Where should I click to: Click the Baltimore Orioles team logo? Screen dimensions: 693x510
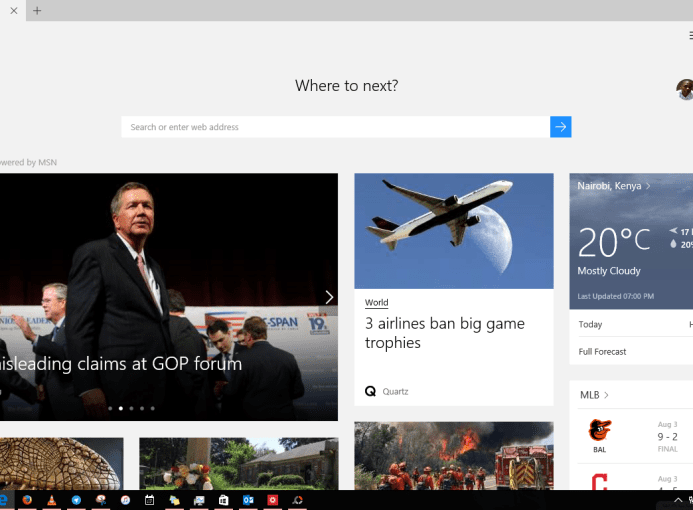click(600, 430)
